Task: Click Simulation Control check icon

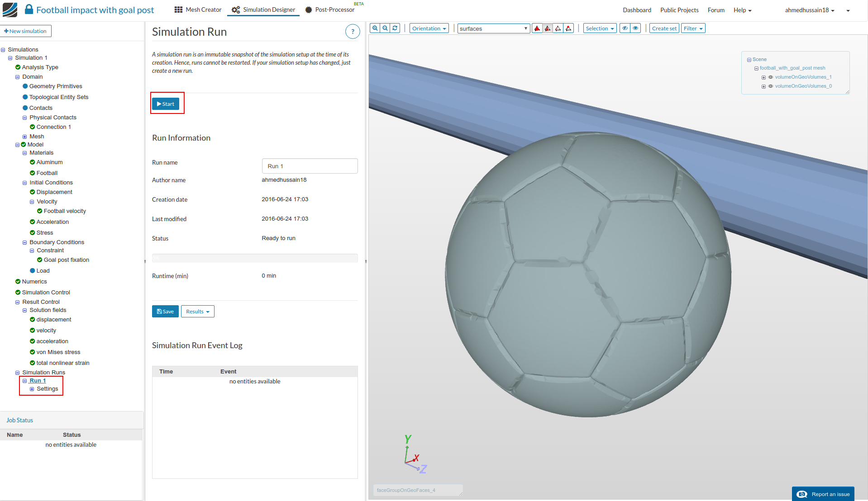Action: 18,293
